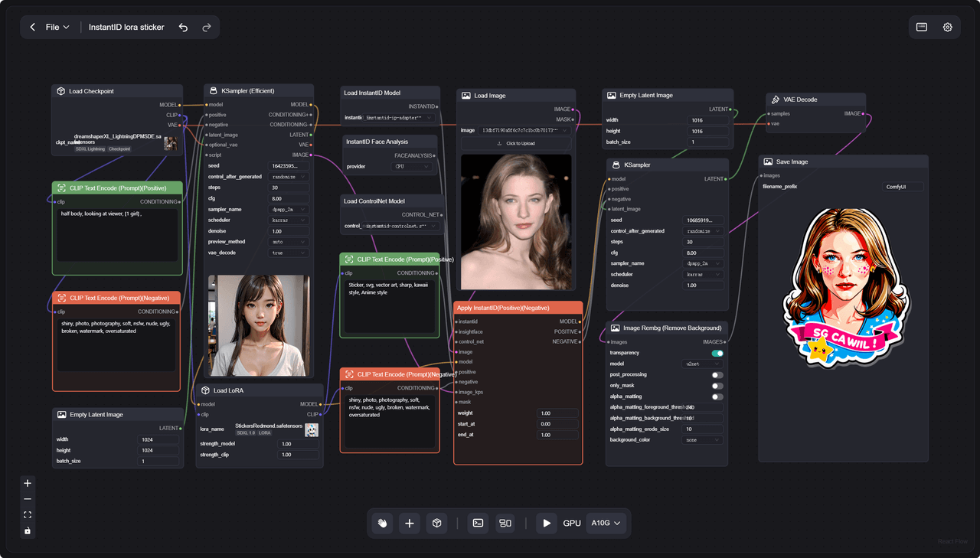Screen dimensions: 980x558
Task: Click the Load Image node icon
Action: [x=465, y=96]
